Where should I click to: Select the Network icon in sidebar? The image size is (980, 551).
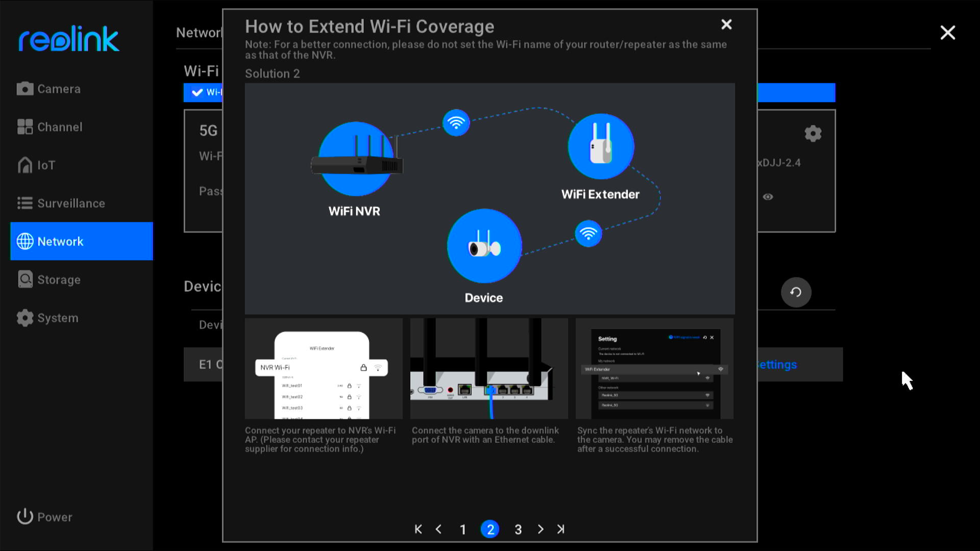[23, 241]
